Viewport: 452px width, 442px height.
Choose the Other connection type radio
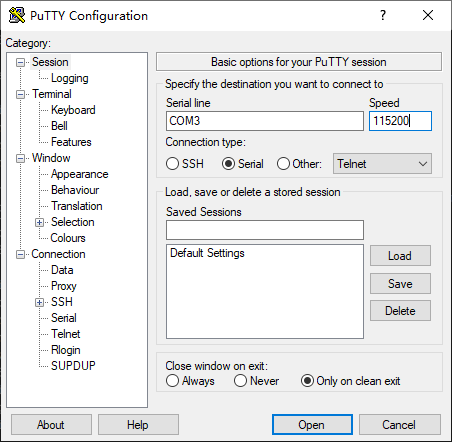click(x=283, y=164)
